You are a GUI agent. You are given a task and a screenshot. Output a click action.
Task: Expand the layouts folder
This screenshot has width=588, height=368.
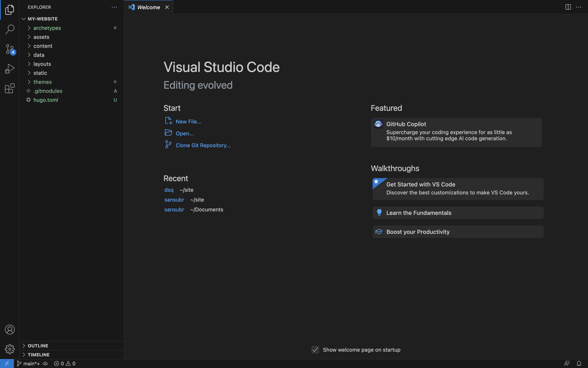click(29, 64)
